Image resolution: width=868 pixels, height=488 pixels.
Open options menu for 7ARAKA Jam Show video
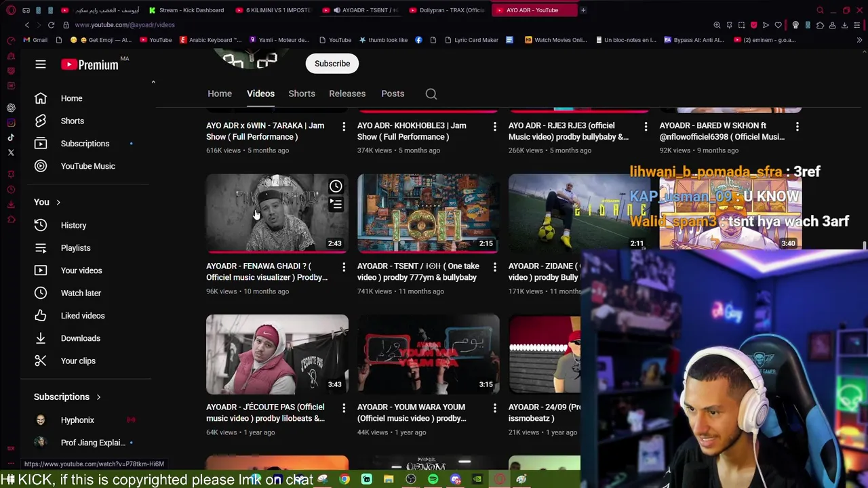(x=344, y=127)
